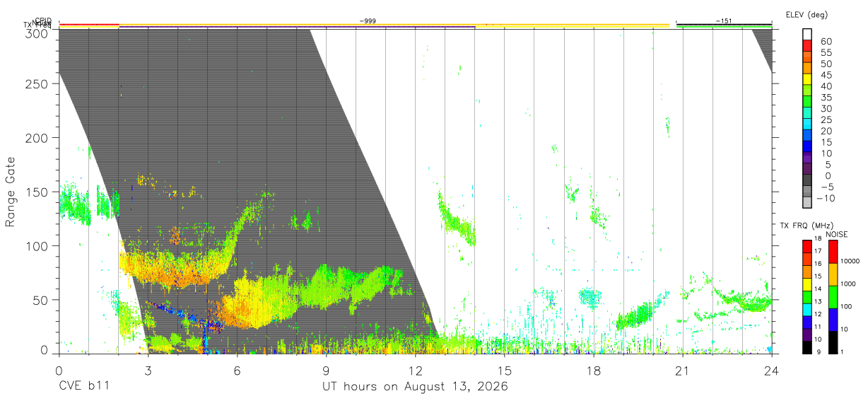Click the '25' label on the ELEV scale
Screen dimensions: 868x401
tap(826, 120)
